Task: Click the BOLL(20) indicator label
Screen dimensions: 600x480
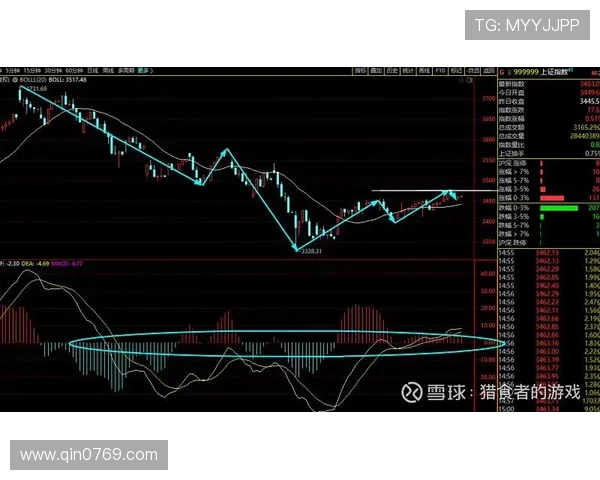Action: pos(33,79)
